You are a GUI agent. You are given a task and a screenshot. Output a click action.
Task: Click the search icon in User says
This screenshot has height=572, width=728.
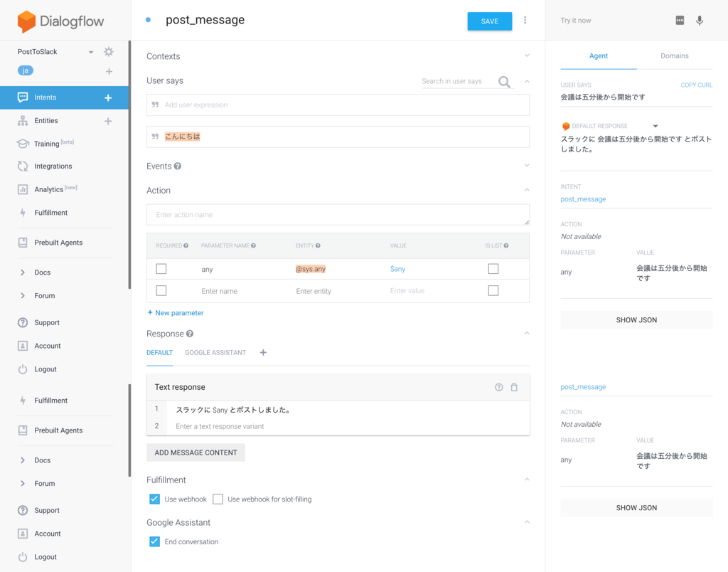point(504,82)
